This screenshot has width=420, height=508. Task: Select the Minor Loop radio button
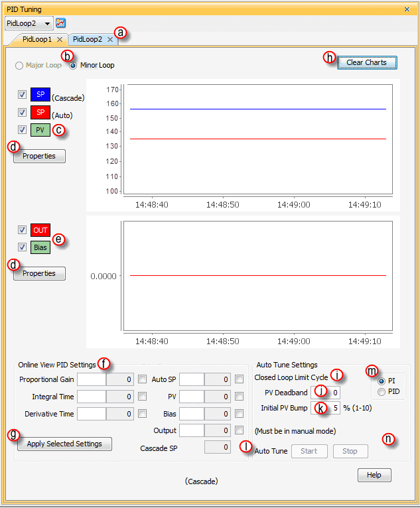74,66
